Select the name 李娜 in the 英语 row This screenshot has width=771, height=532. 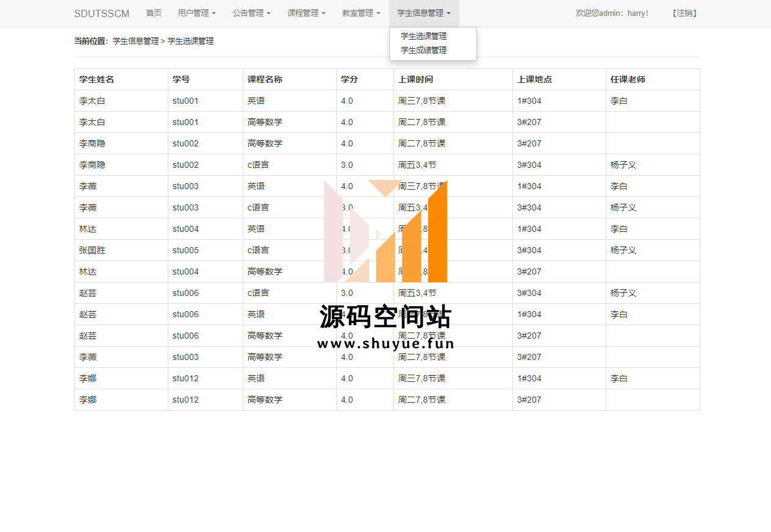coord(88,378)
